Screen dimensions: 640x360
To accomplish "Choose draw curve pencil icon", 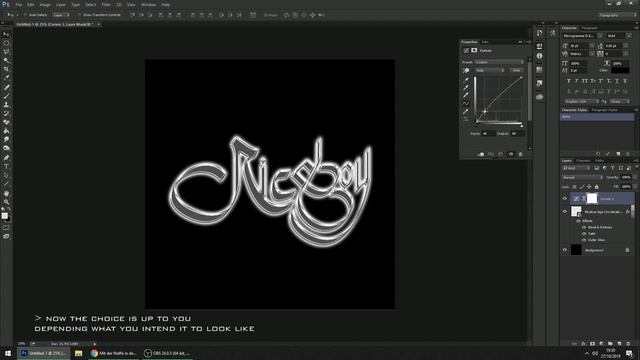I will point(466,111).
